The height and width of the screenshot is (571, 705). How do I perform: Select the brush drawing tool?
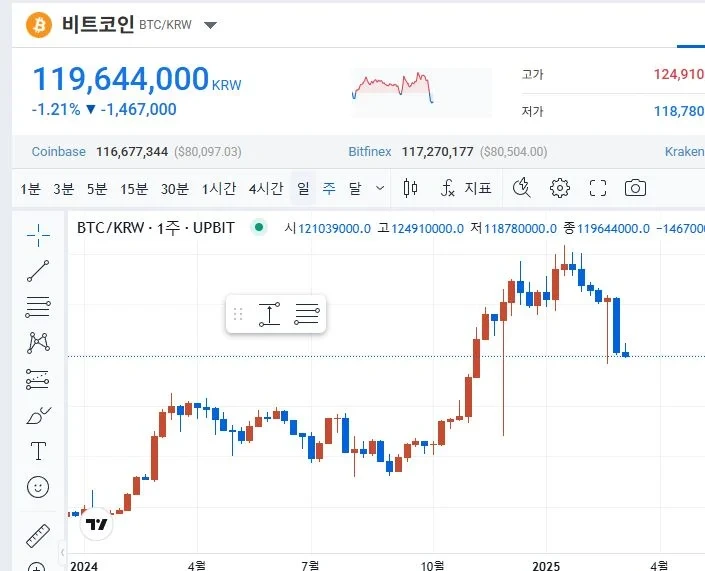coord(39,415)
